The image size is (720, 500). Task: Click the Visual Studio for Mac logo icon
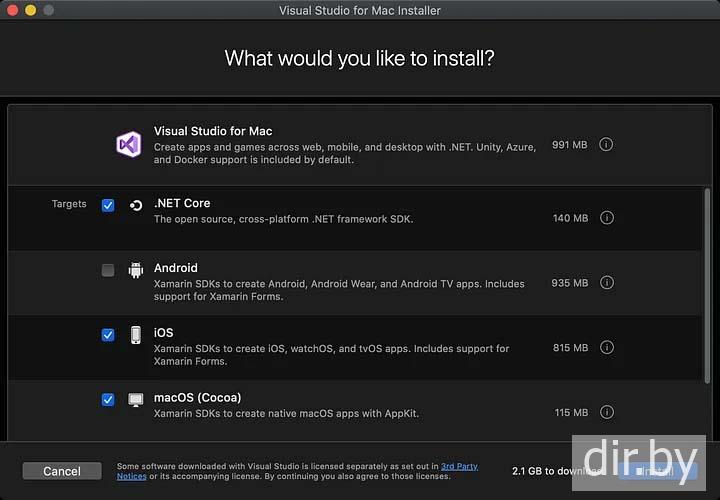[128, 145]
